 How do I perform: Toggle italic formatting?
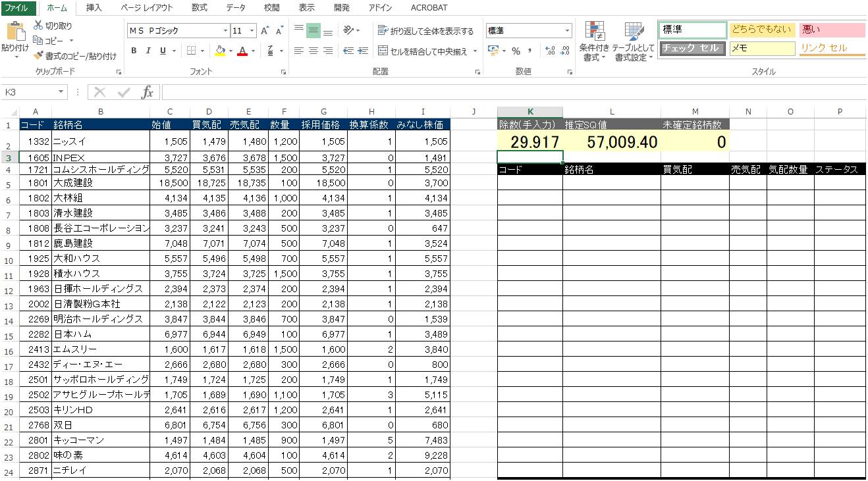pos(148,51)
